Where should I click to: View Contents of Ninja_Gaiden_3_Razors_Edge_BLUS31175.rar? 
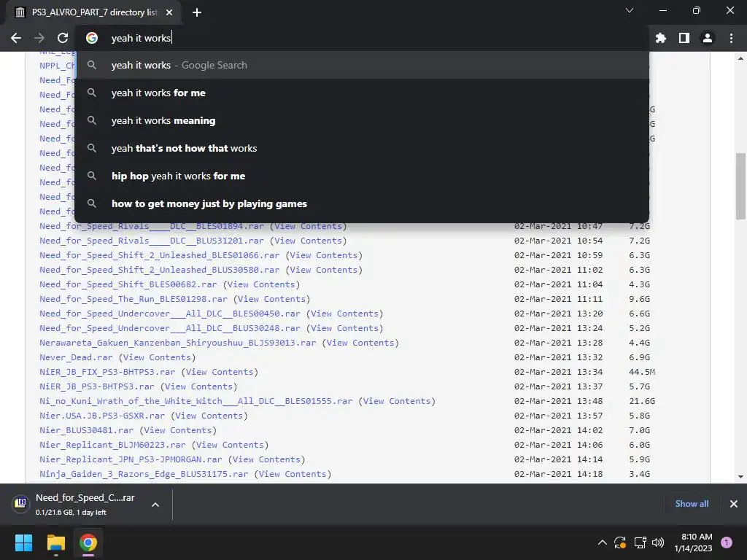point(293,474)
